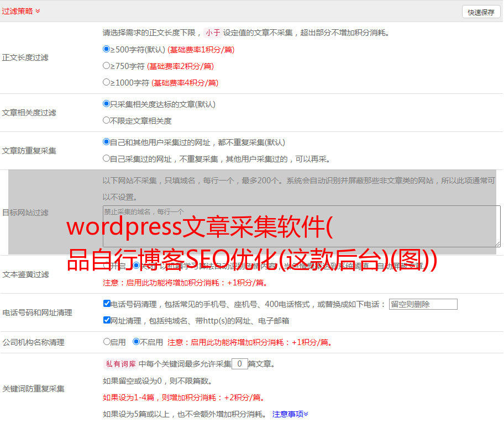Select 不启用 for 公司机构名称清理

click(x=136, y=342)
